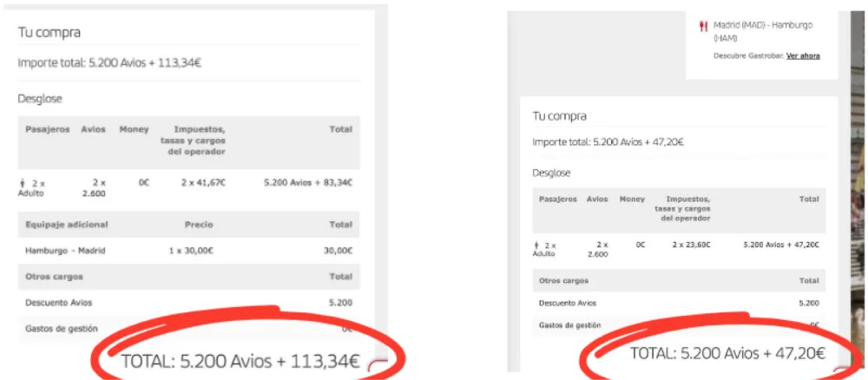Image resolution: width=868 pixels, height=380 pixels.
Task: Select the '2 x 23,60€' taxes cell
Action: pos(692,245)
